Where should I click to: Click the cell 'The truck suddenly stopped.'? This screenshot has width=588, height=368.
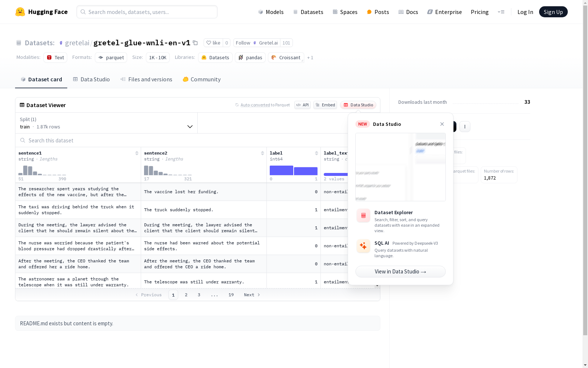(x=204, y=210)
